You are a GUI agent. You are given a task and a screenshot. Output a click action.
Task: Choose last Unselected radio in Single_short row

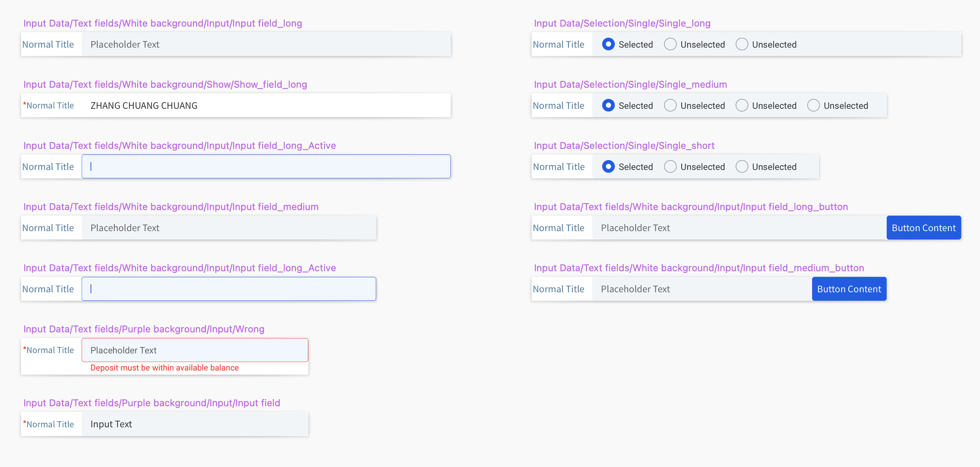click(x=742, y=166)
